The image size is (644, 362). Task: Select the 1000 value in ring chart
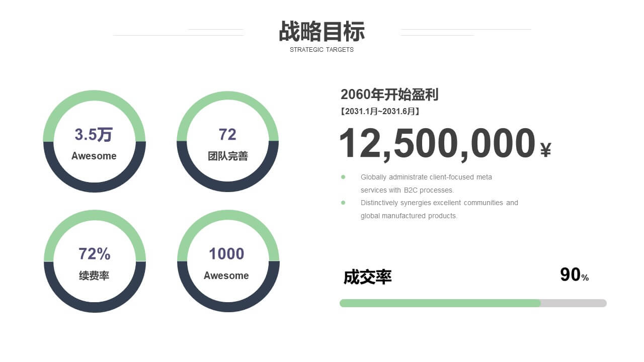point(226,254)
